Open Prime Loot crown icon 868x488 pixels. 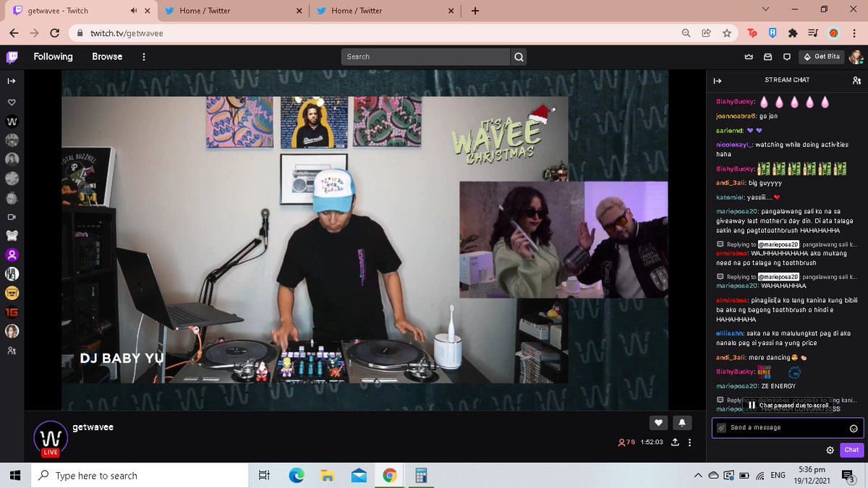[749, 57]
